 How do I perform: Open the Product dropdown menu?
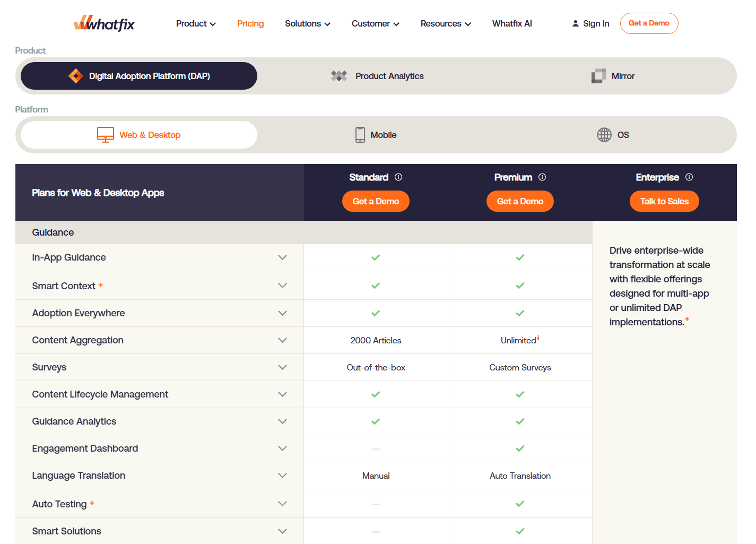(x=196, y=23)
